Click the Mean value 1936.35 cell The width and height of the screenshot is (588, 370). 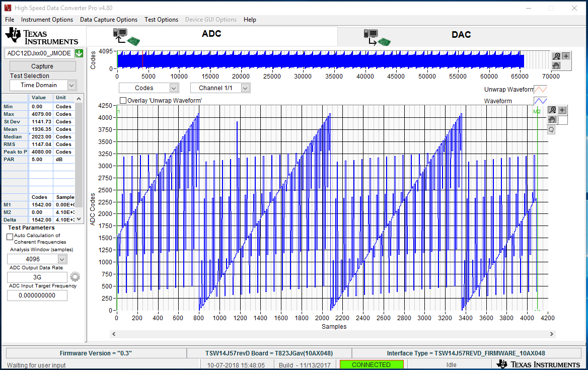(41, 129)
